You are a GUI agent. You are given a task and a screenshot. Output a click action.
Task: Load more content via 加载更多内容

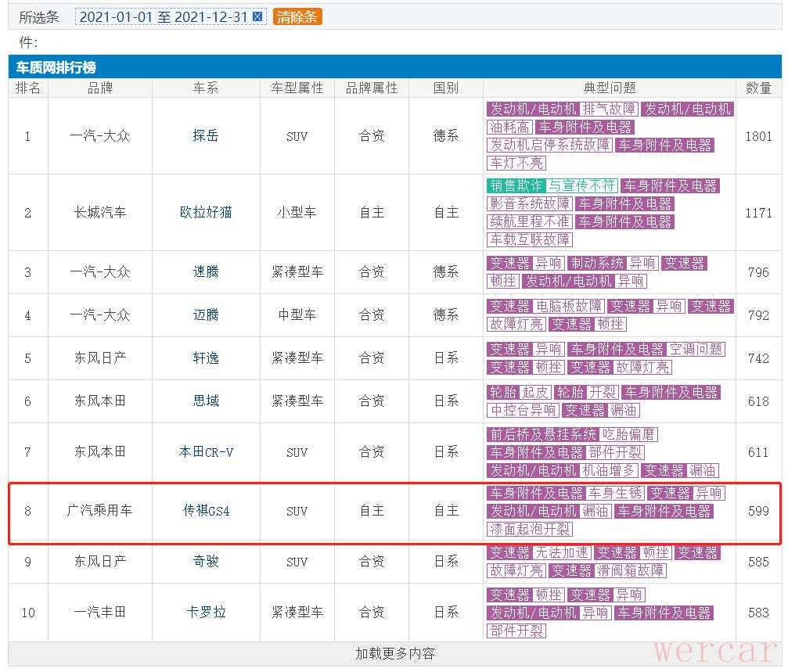point(395,653)
